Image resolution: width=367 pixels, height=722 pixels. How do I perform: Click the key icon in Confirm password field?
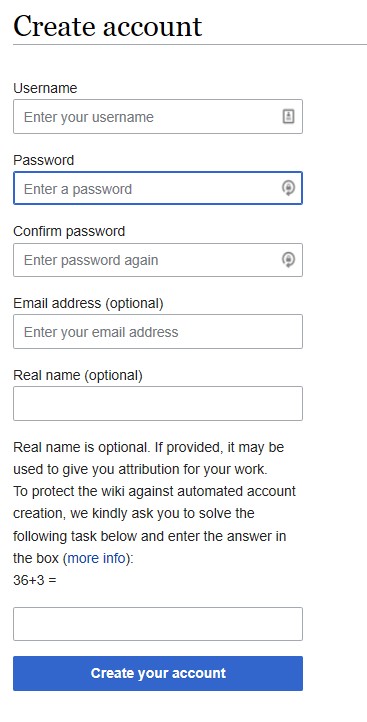[x=288, y=260]
